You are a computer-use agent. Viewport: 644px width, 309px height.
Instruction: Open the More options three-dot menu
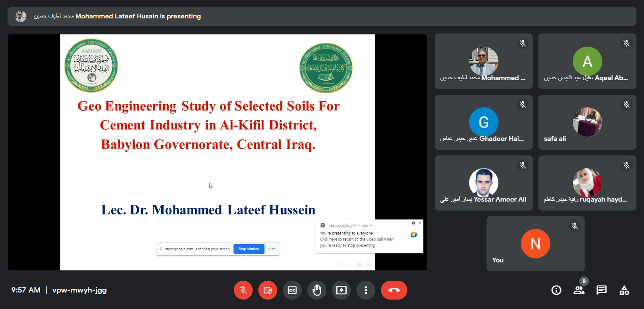366,290
